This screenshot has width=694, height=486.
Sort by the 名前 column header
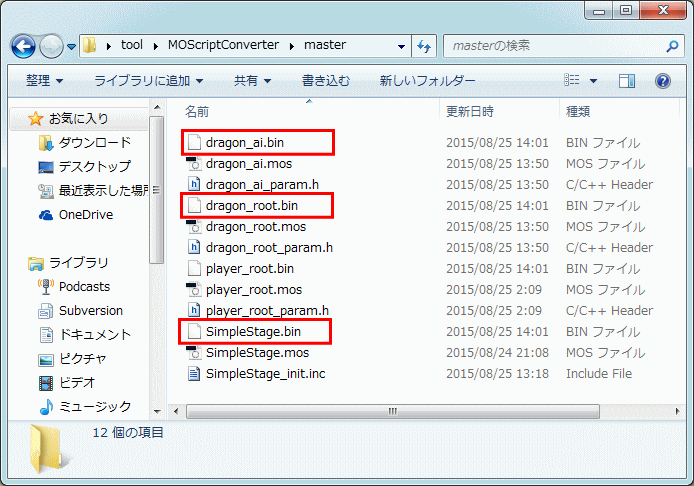[197, 112]
